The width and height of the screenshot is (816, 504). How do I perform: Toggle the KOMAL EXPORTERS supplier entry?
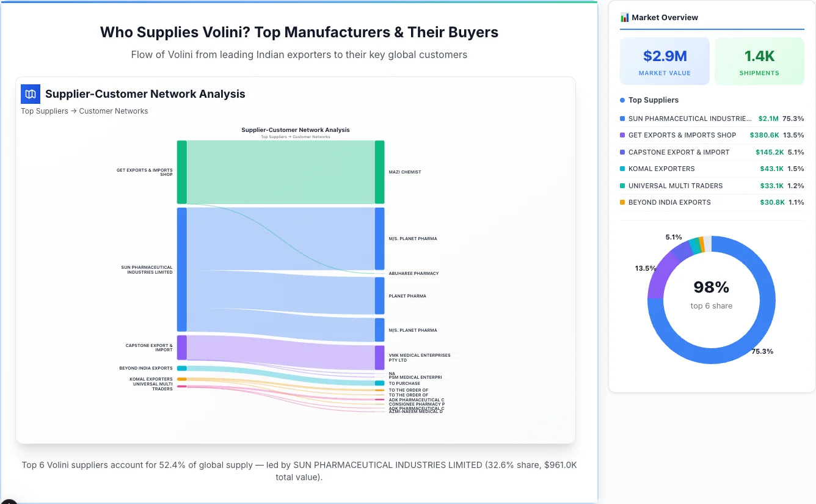tap(702, 169)
